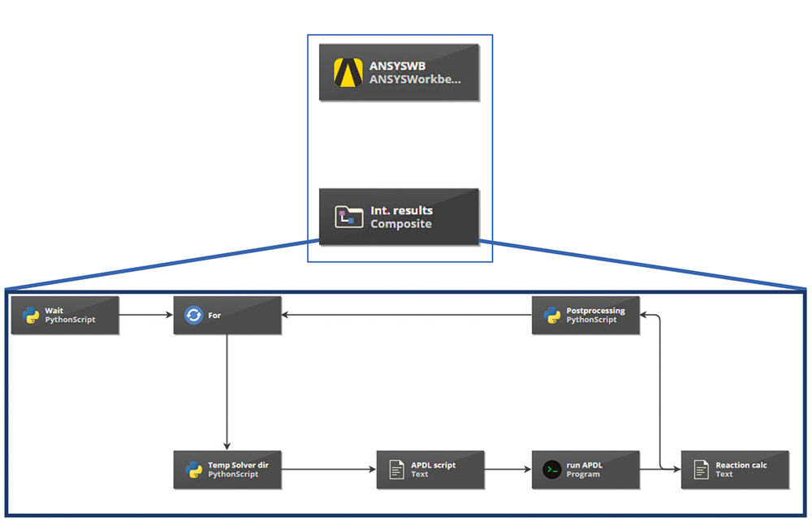Viewport: 812px width, 525px height.
Task: Select the Wait PythonScript label
Action: pos(70,315)
